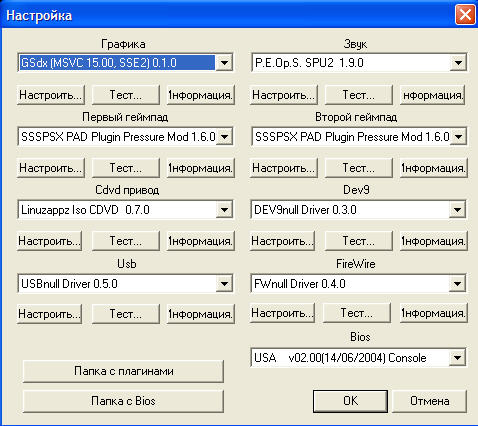This screenshot has width=478, height=426.
Task: Open Папка с плагинами
Action: click(123, 371)
